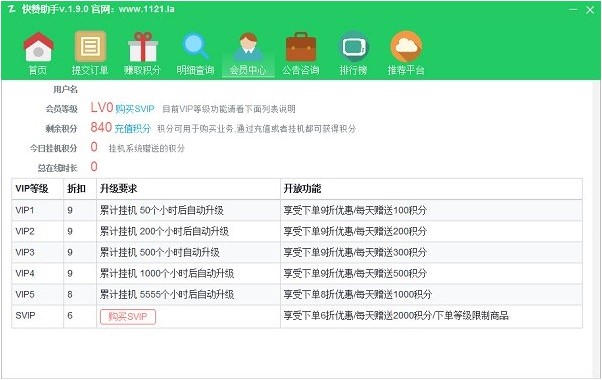This screenshot has width=602, height=380.
Task: Select the VIP5 row cell
Action: point(38,295)
